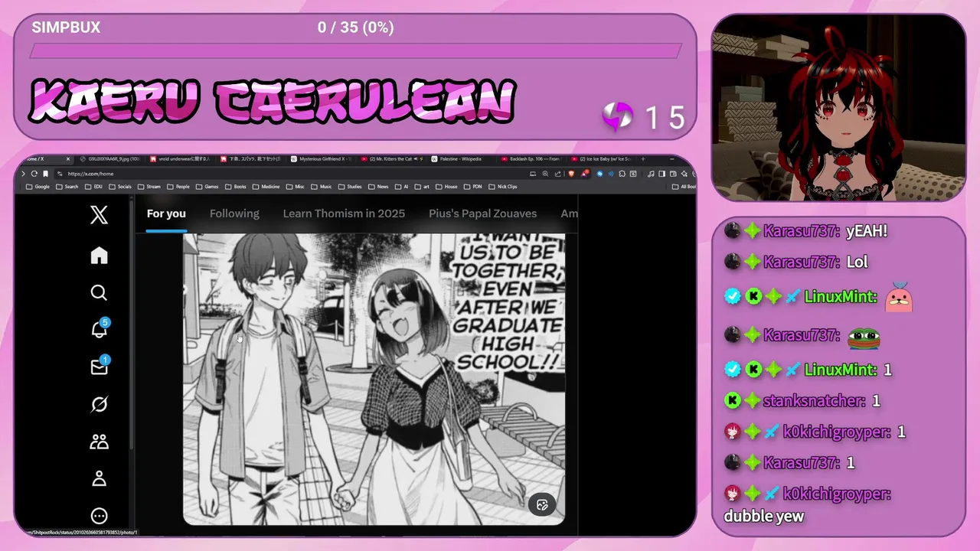Open More circle icon in X sidebar
This screenshot has height=551, width=980.
pos(99,516)
